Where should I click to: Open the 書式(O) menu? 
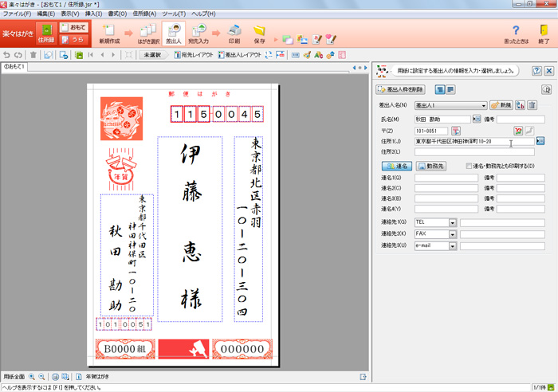coord(117,14)
